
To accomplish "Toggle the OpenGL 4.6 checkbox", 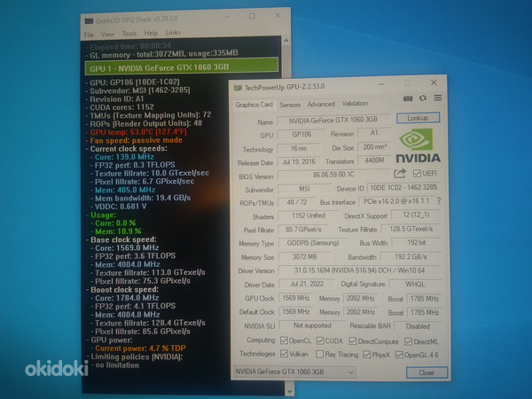I will tap(399, 355).
